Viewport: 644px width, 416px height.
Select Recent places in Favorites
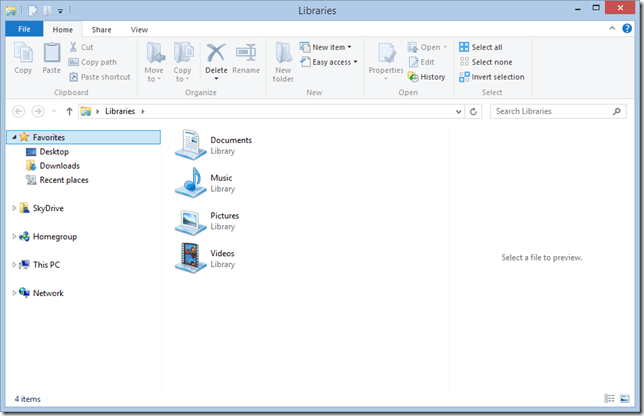coord(57,180)
